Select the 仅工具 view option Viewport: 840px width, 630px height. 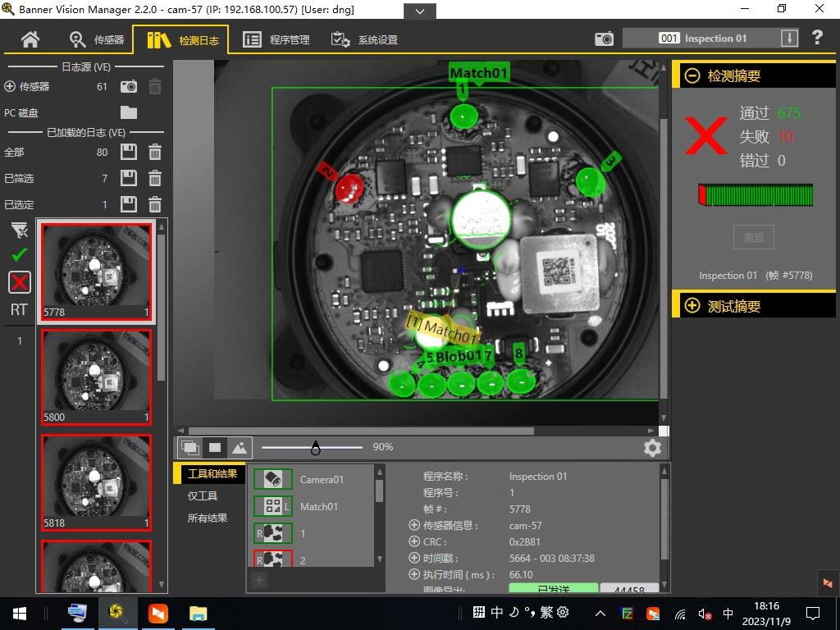[x=203, y=495]
